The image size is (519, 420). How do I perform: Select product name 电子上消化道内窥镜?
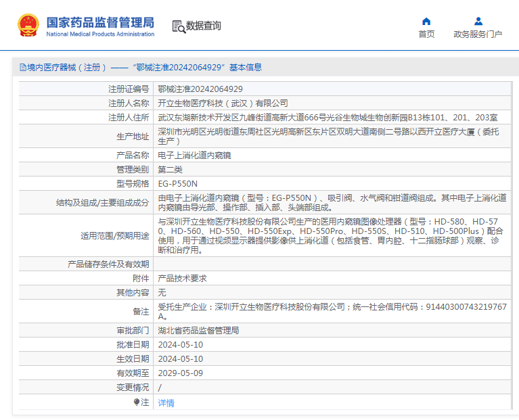(194, 155)
